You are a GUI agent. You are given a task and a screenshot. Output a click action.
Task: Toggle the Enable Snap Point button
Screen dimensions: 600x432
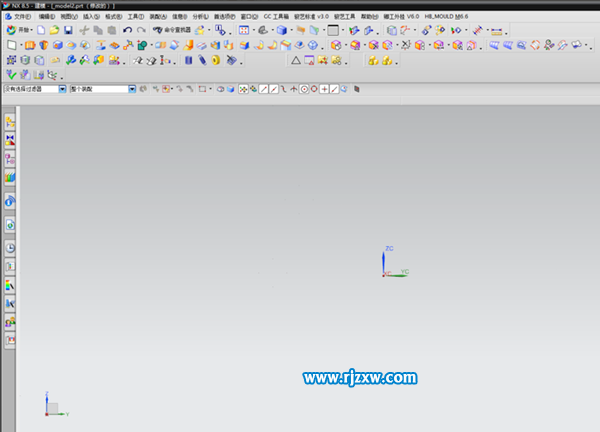coord(243,89)
